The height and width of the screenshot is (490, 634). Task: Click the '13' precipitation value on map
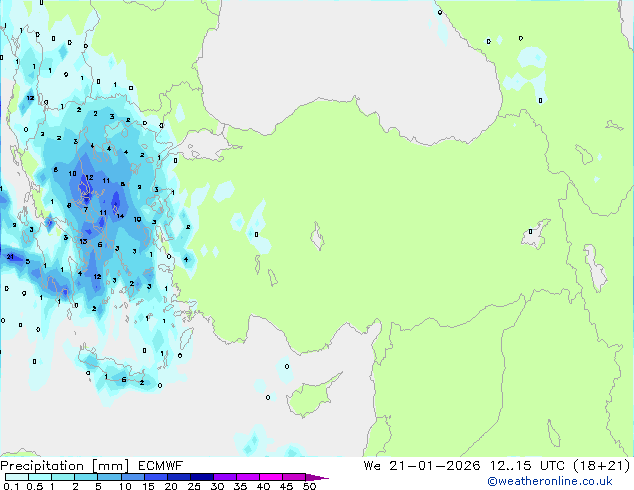(x=83, y=241)
